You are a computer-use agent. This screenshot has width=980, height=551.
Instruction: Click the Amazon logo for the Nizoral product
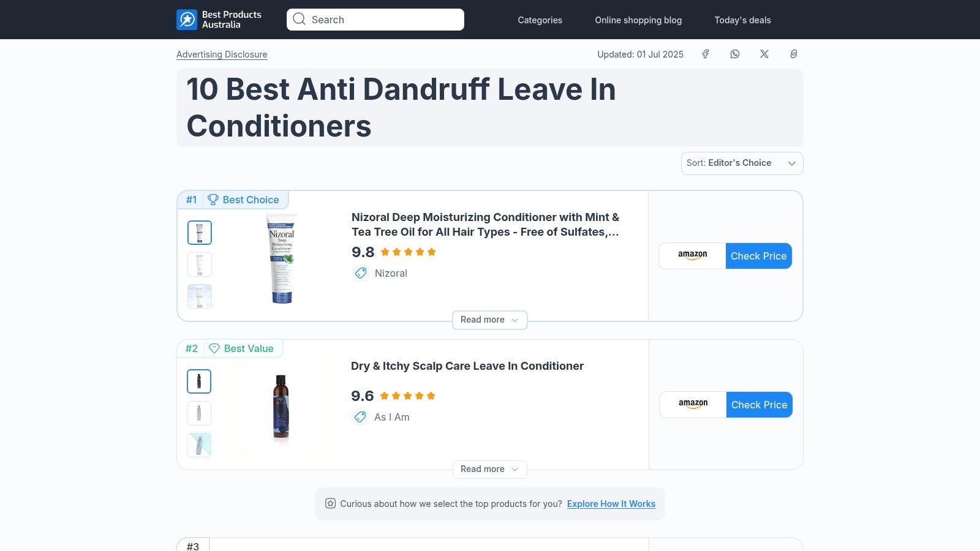pyautogui.click(x=692, y=255)
